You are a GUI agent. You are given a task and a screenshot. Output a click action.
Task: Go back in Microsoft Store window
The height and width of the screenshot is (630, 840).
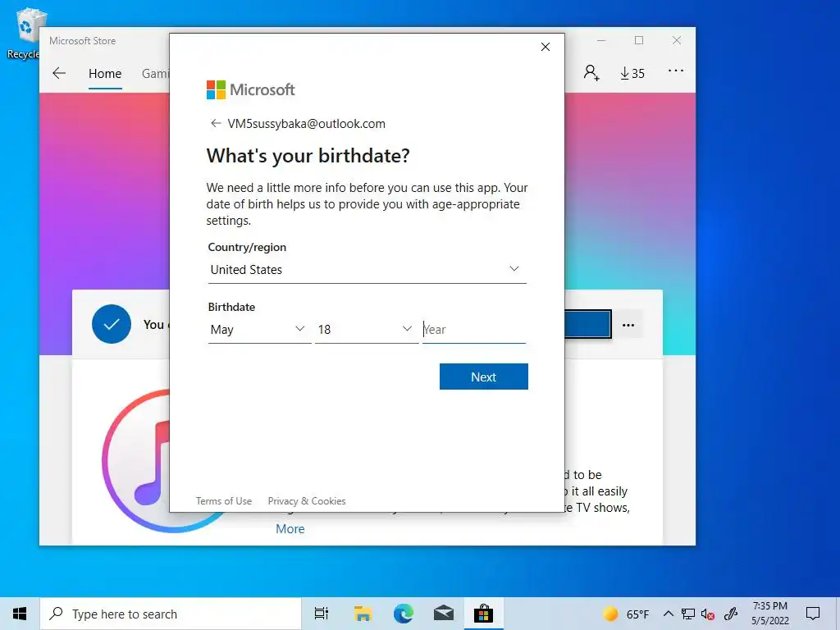(59, 73)
